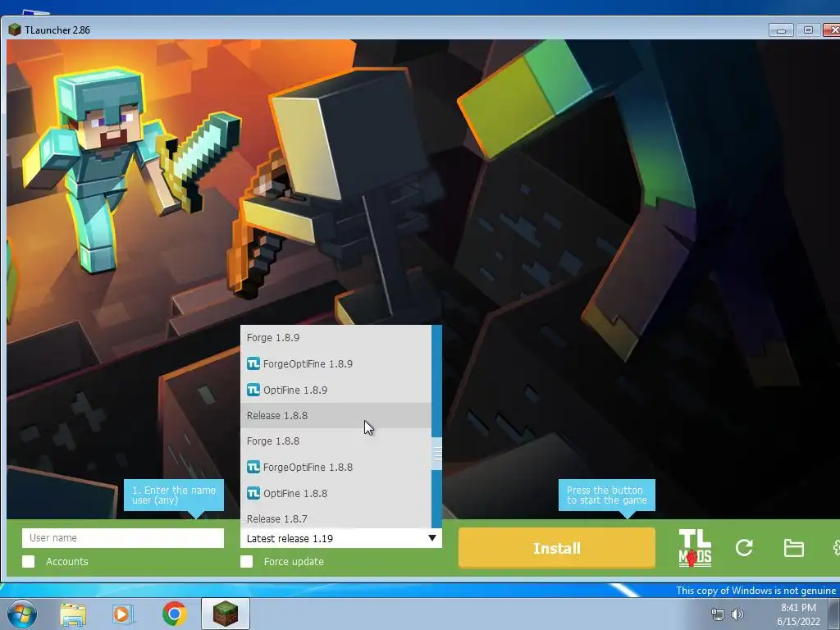The image size is (840, 630).
Task: Select OptiFine 1.8.9 in the list
Action: (x=336, y=390)
